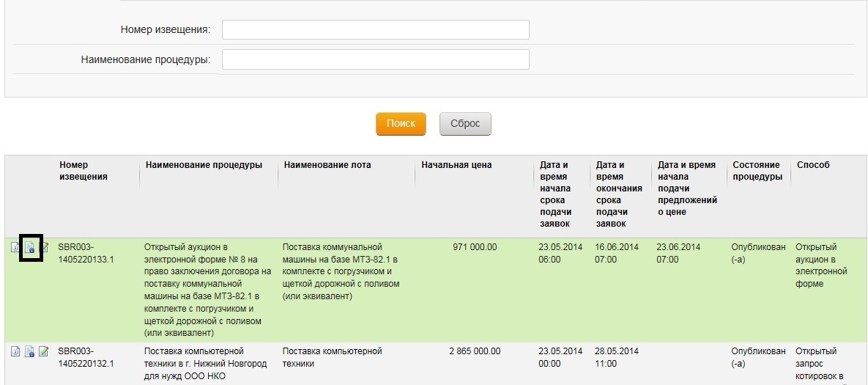Select notice number SBR003-1405220133.1 cell
The height and width of the screenshot is (385, 868).
(86, 253)
